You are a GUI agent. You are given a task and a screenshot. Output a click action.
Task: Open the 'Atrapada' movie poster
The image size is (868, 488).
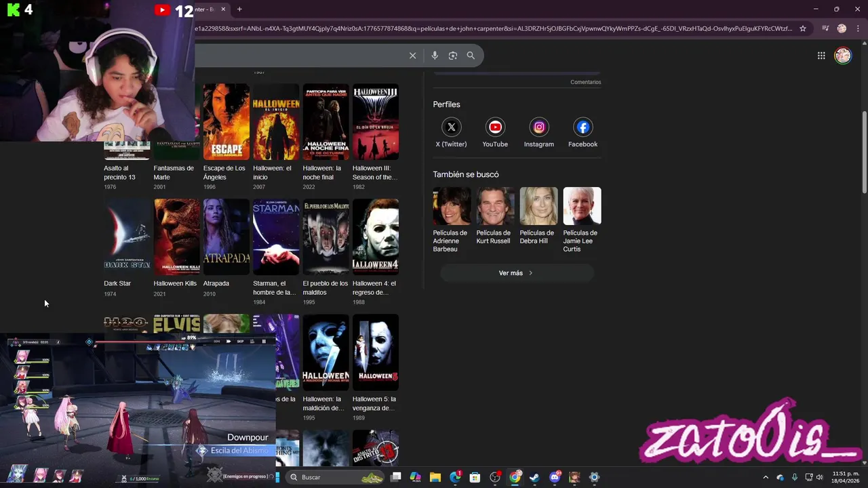click(226, 237)
